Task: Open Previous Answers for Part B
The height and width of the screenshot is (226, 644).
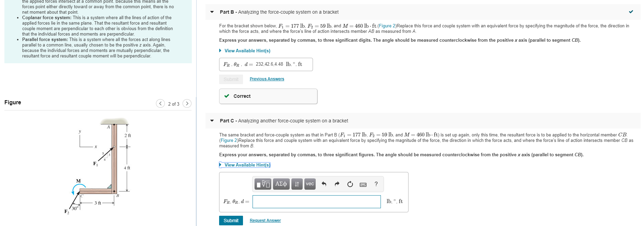Action: click(x=267, y=79)
